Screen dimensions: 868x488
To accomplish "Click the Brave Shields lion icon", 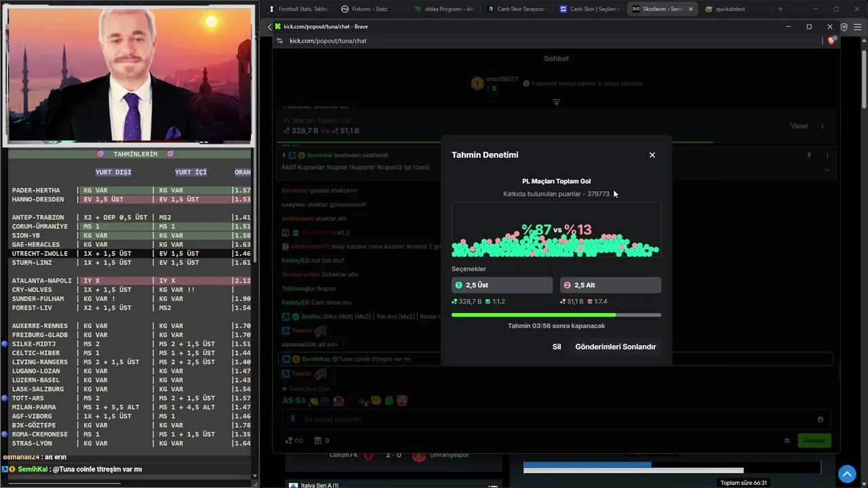I will (x=832, y=41).
